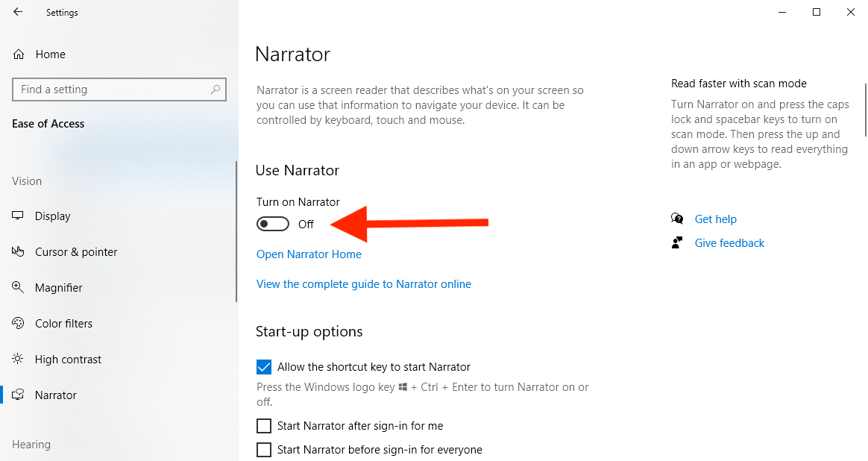Go back with the Settings back arrow

pos(18,12)
